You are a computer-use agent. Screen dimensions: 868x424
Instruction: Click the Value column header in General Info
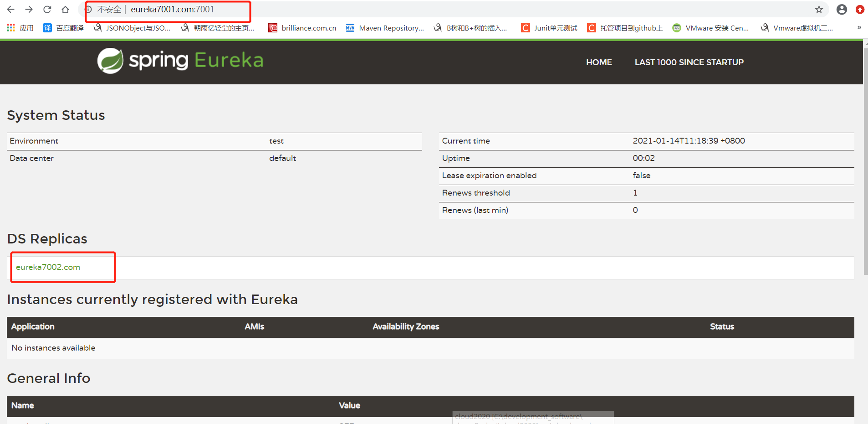pyautogui.click(x=349, y=405)
